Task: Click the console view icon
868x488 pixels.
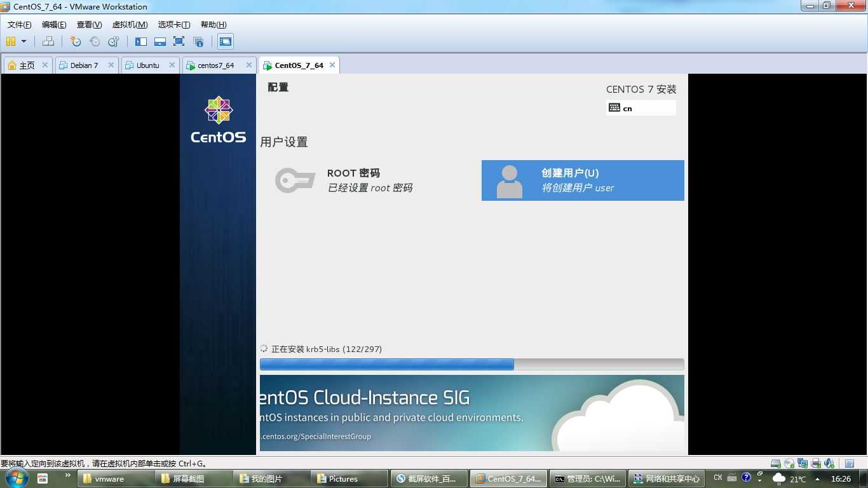Action: pos(225,41)
